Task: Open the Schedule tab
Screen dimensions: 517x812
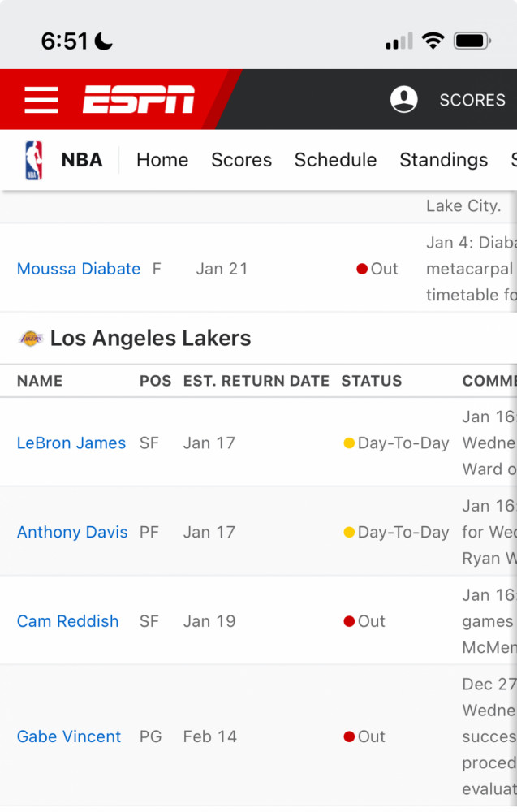Action: (335, 160)
